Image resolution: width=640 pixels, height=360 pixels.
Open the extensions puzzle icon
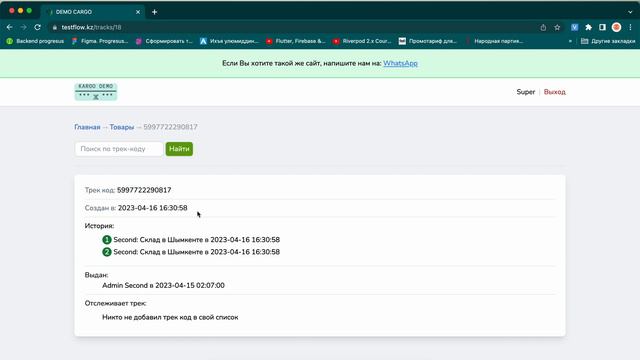tap(588, 27)
